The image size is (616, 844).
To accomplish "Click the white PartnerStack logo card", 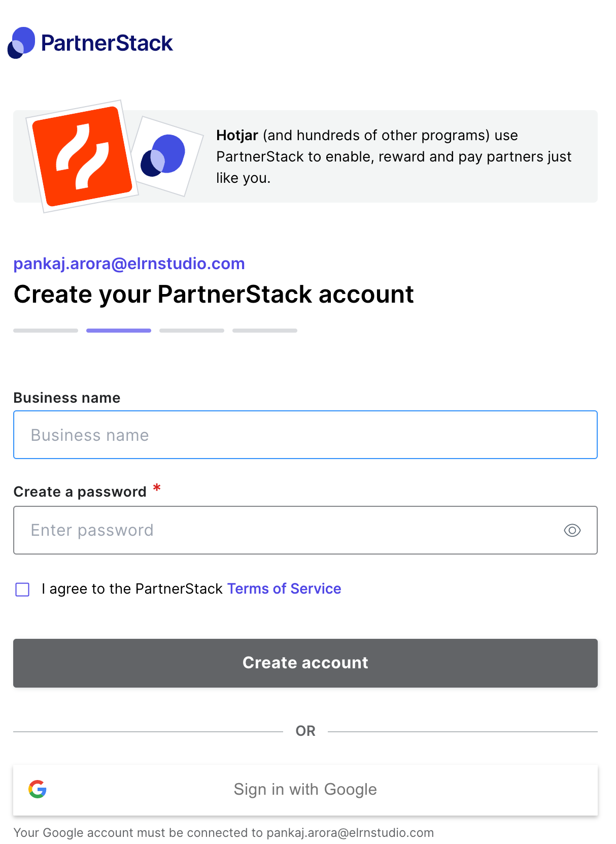I will coord(167,156).
